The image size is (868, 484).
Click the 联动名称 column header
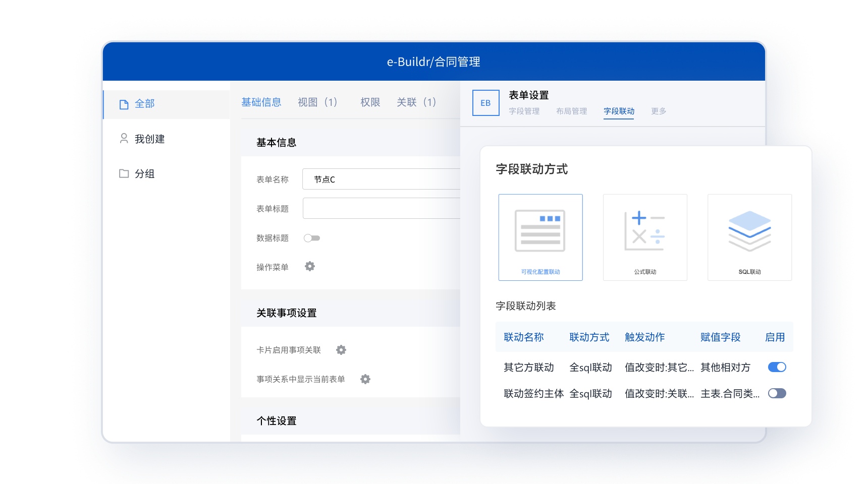click(524, 337)
